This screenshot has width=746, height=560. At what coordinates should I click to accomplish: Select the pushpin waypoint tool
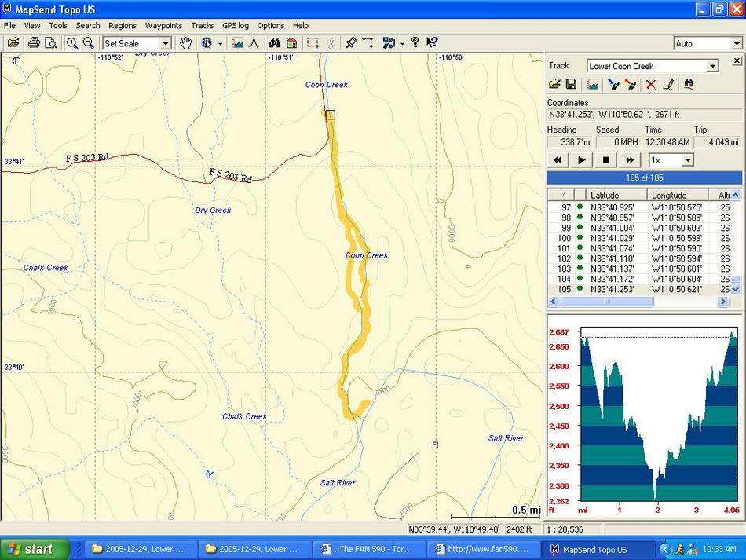coord(351,43)
